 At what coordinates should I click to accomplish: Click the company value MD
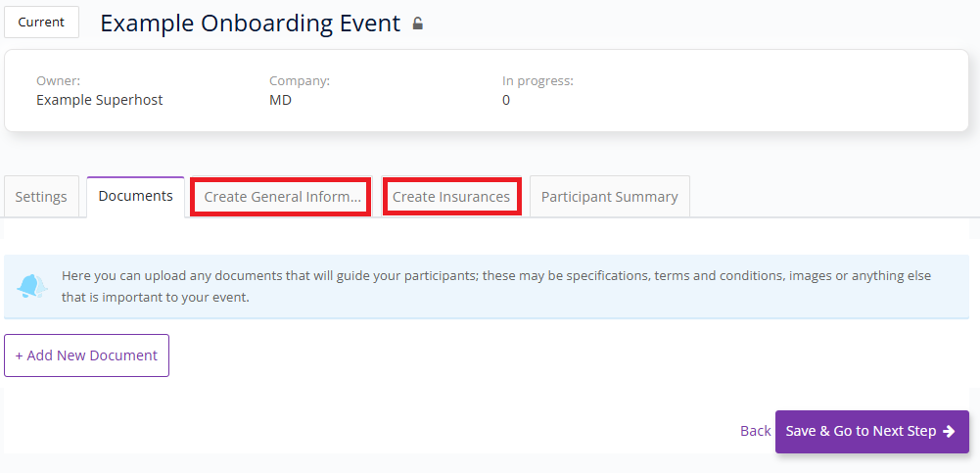pyautogui.click(x=280, y=100)
